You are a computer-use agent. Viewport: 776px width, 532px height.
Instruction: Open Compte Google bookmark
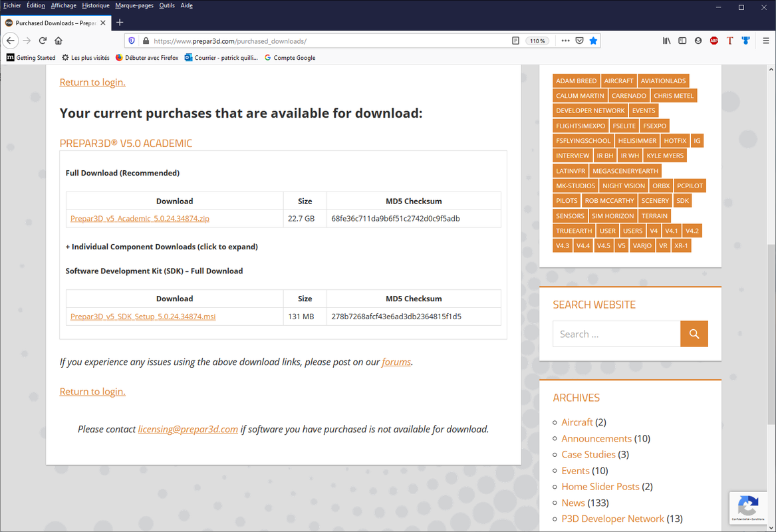[289, 57]
